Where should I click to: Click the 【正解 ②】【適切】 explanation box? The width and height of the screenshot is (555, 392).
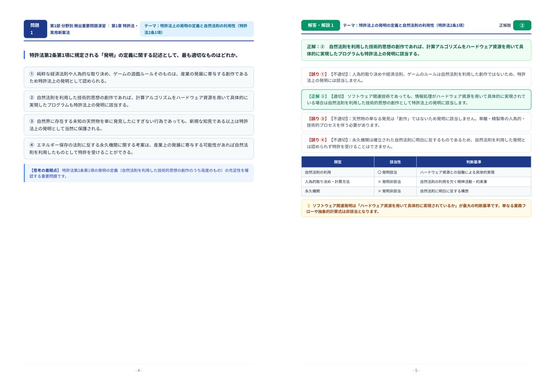416,99
